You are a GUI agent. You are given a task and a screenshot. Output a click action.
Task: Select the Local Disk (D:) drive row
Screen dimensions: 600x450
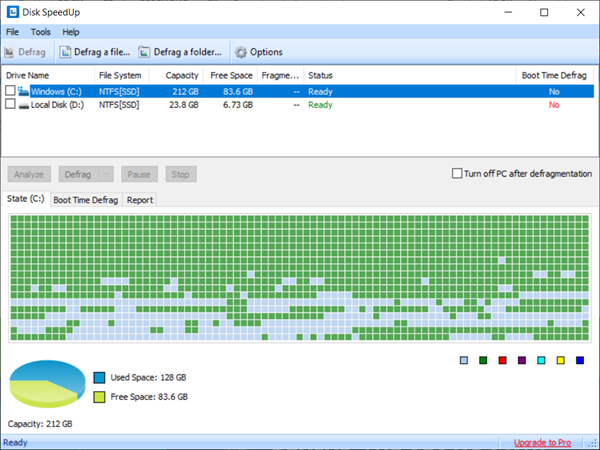pos(298,105)
